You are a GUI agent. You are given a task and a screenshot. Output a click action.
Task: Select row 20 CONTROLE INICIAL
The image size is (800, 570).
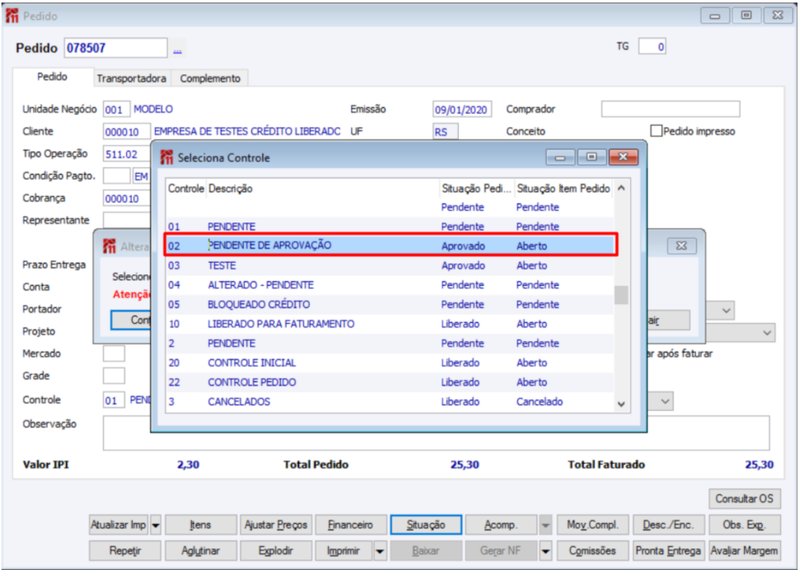point(390,363)
